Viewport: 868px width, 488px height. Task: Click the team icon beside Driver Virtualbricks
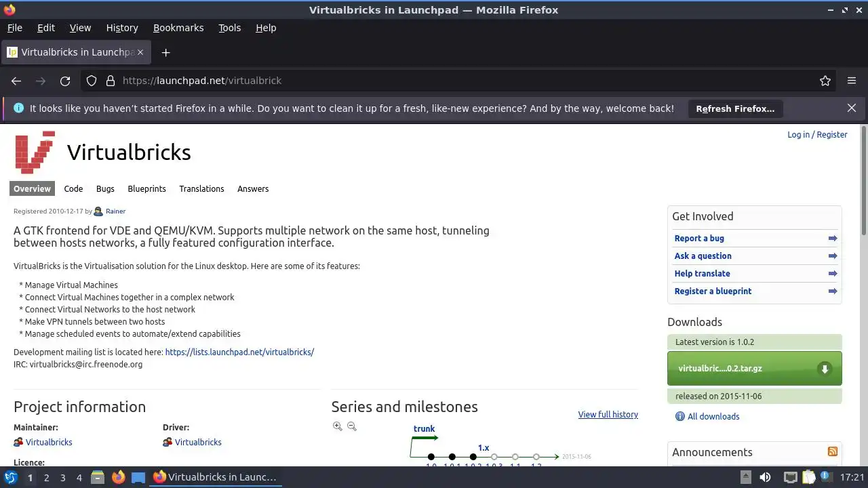tap(167, 442)
